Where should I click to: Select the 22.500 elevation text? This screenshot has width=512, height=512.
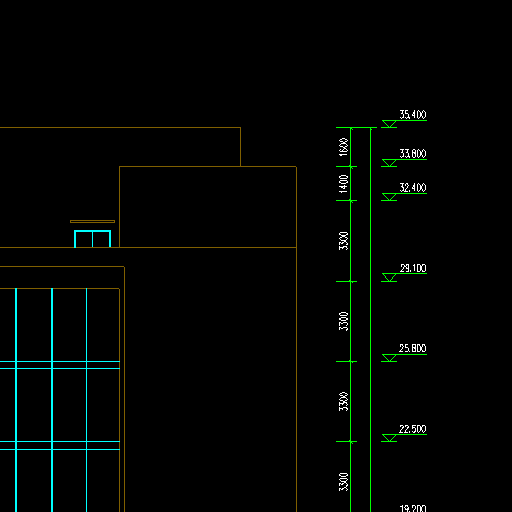(x=413, y=429)
